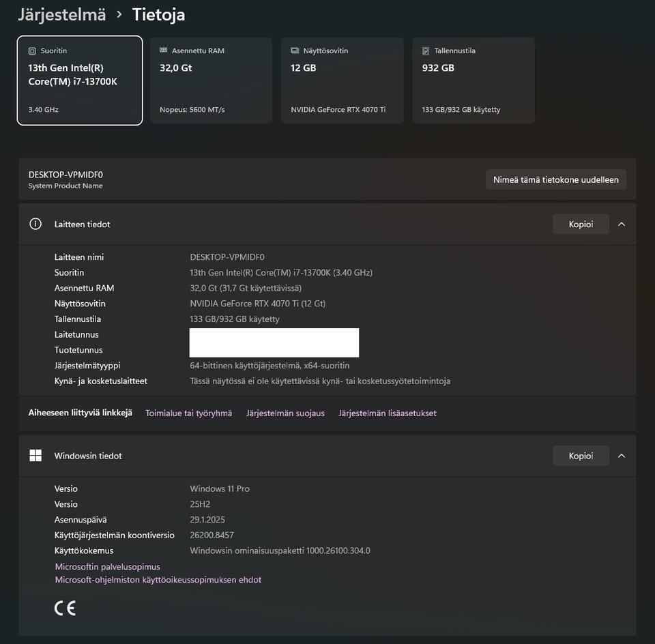This screenshot has width=655, height=644.
Task: Click the RAM icon on Asennettu RAM card
Action: click(x=163, y=50)
